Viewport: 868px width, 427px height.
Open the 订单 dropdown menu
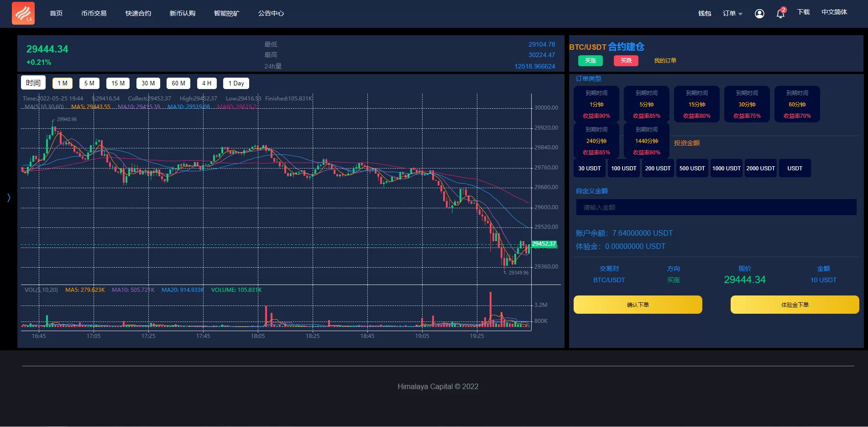pos(732,13)
